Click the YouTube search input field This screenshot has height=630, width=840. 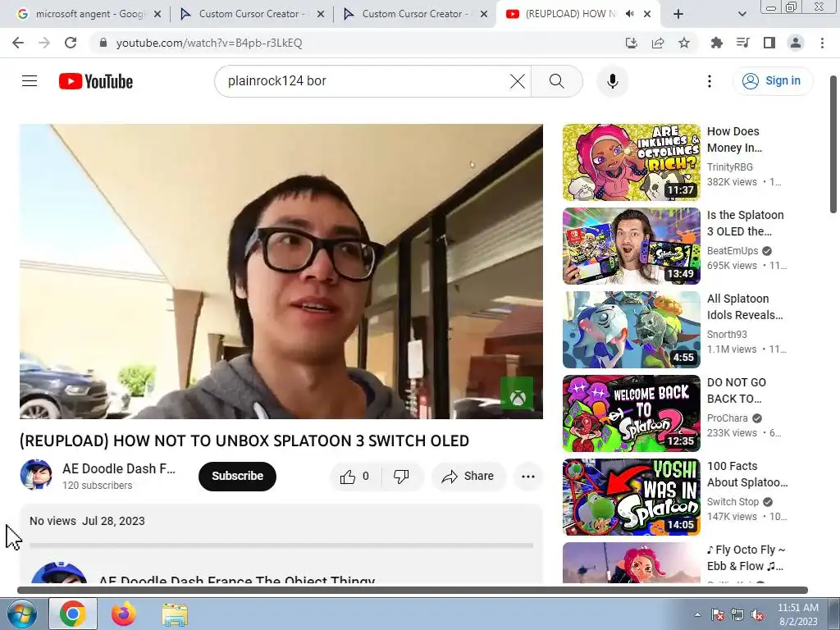pyautogui.click(x=364, y=81)
